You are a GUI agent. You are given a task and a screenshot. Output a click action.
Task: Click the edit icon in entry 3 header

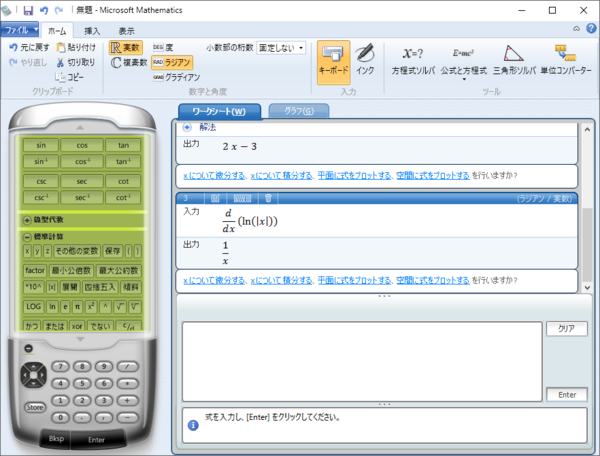tap(215, 198)
